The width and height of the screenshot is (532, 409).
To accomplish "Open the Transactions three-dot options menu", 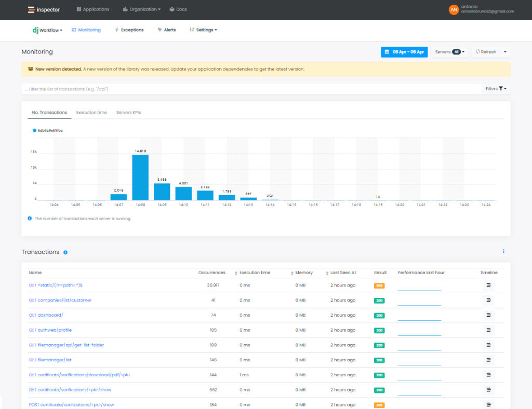I will [503, 251].
